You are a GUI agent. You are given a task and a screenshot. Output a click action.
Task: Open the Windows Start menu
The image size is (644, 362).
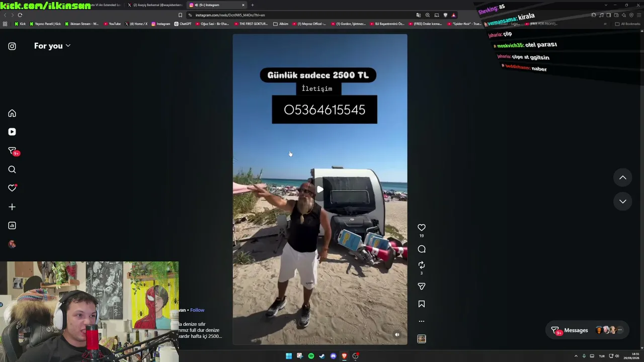click(289, 356)
